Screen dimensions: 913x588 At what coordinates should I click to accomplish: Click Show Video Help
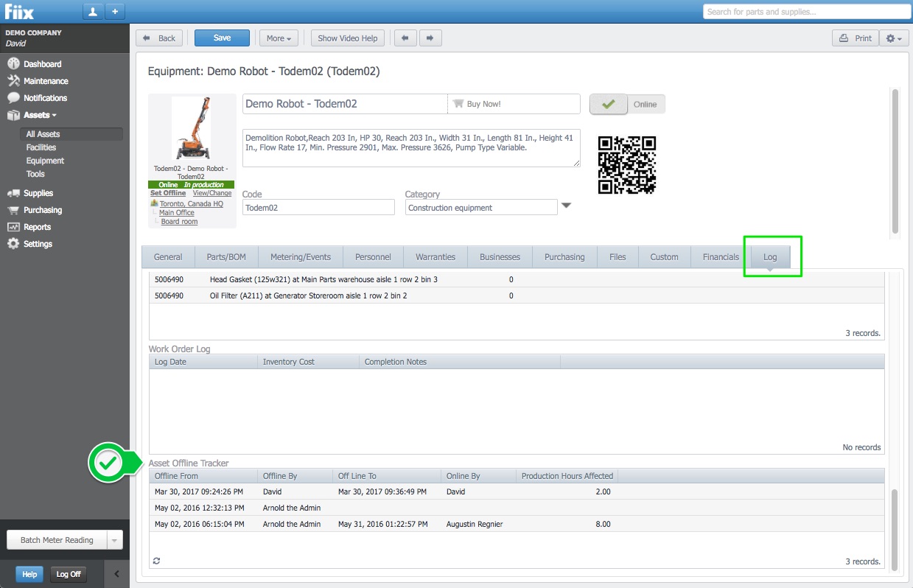click(347, 38)
